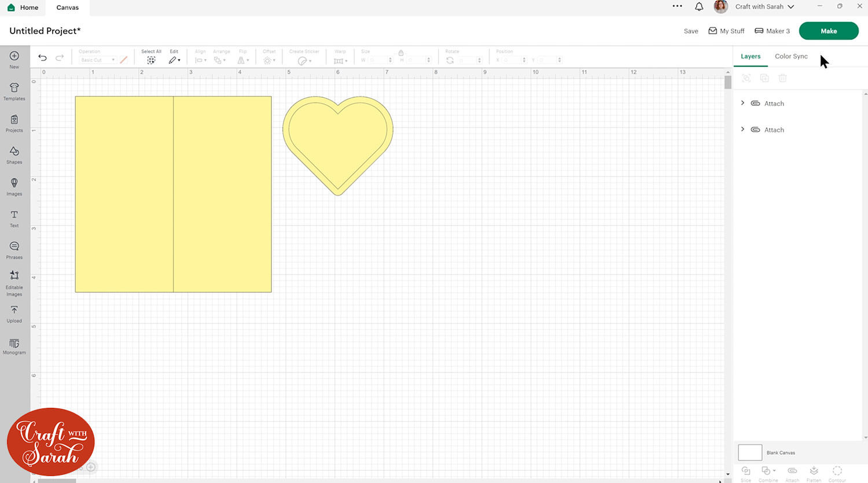Image resolution: width=868 pixels, height=483 pixels.
Task: Click the New project icon in sidebar
Action: [x=14, y=56]
